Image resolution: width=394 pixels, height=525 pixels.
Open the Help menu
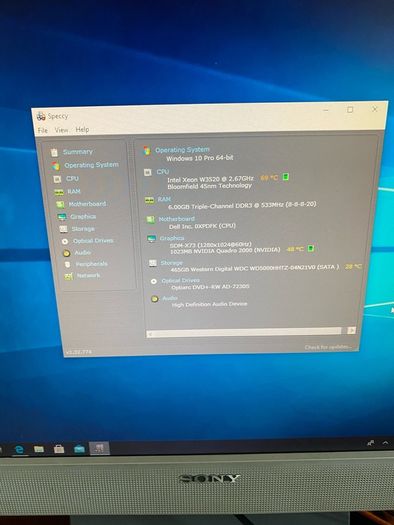pyautogui.click(x=82, y=130)
